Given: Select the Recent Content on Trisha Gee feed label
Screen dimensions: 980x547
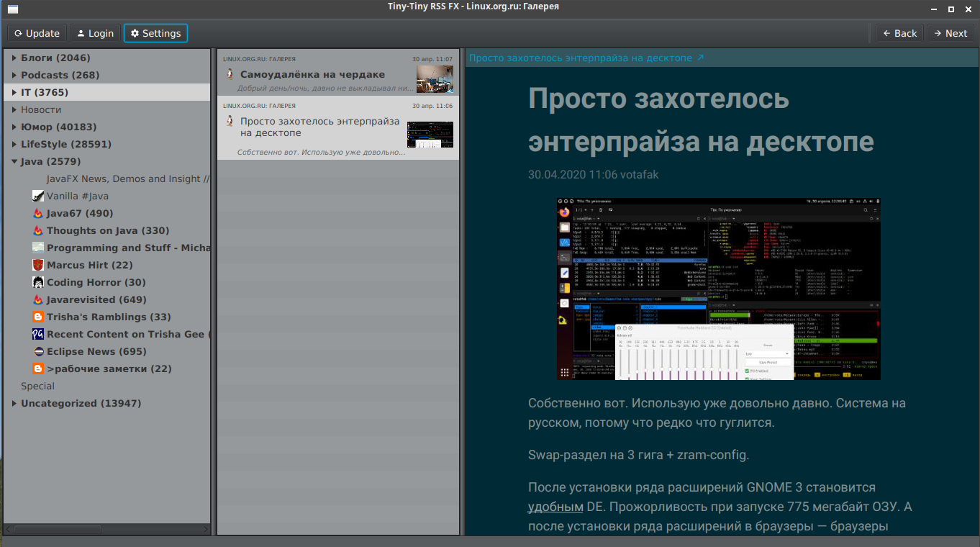Looking at the screenshot, I should (x=128, y=334).
